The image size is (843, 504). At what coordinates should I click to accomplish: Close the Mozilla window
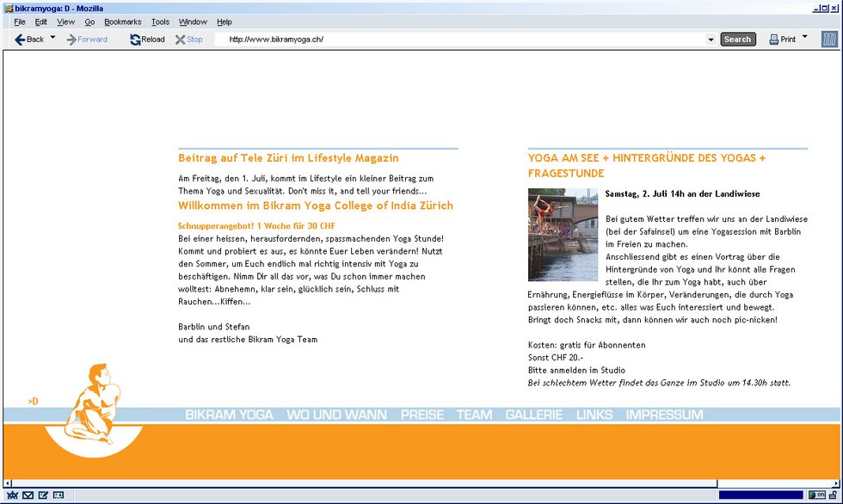834,8
